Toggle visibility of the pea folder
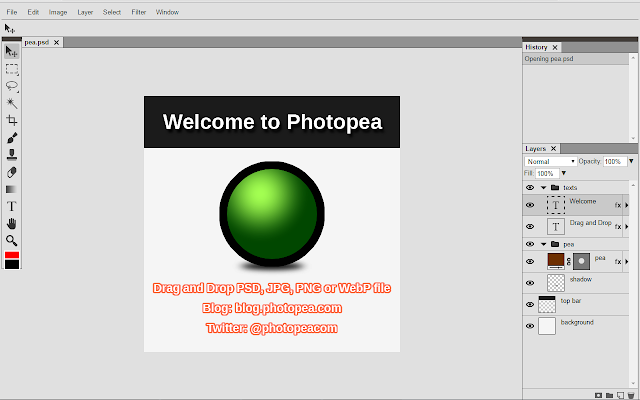 (530, 244)
